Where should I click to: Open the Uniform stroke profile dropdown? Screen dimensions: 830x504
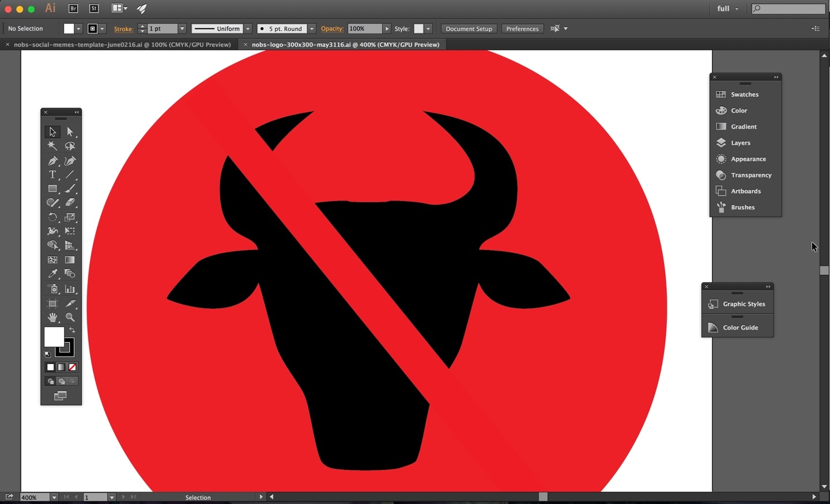(248, 29)
